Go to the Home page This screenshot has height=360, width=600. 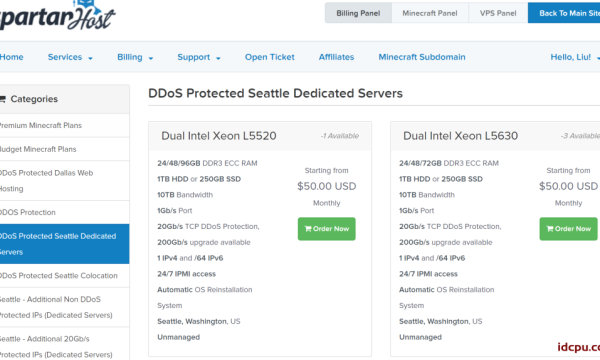(x=11, y=57)
